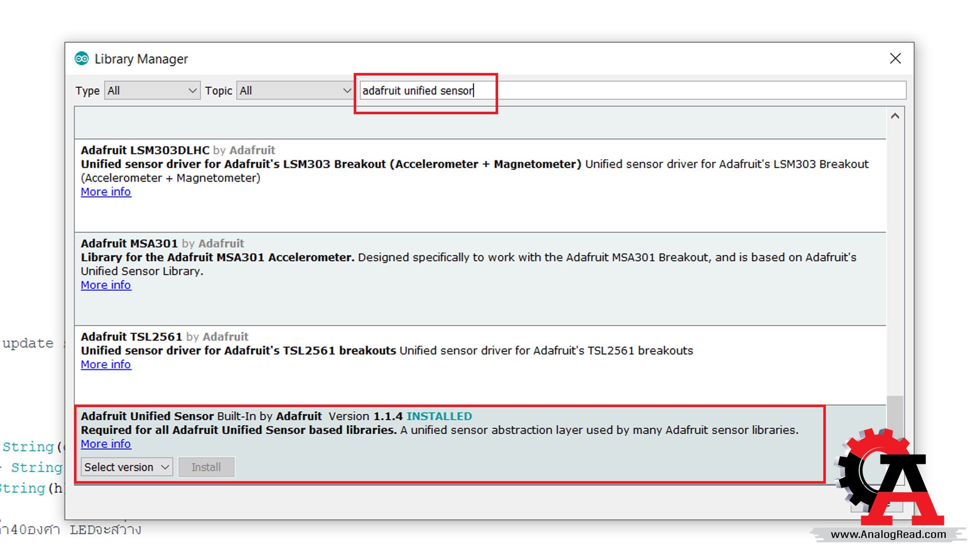Viewport: 980px width, 551px height.
Task: Click the Library Manager window title
Action: [x=141, y=59]
